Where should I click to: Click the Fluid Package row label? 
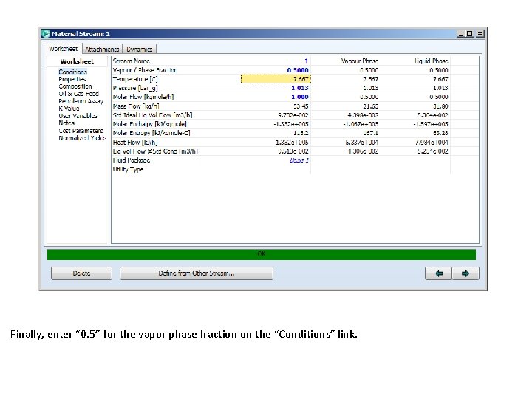132,160
